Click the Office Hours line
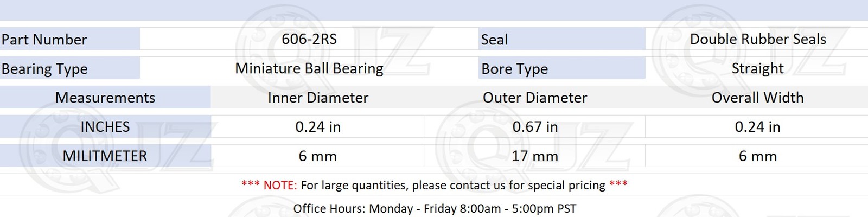This screenshot has width=868, height=217. [434, 208]
